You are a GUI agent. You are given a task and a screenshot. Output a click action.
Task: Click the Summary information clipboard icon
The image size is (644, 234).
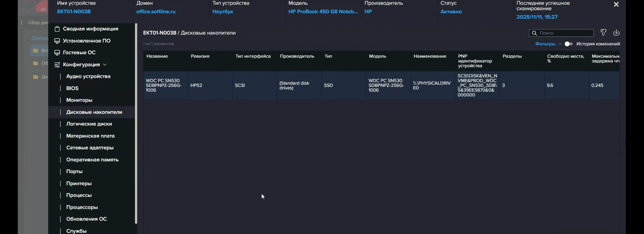pos(57,29)
